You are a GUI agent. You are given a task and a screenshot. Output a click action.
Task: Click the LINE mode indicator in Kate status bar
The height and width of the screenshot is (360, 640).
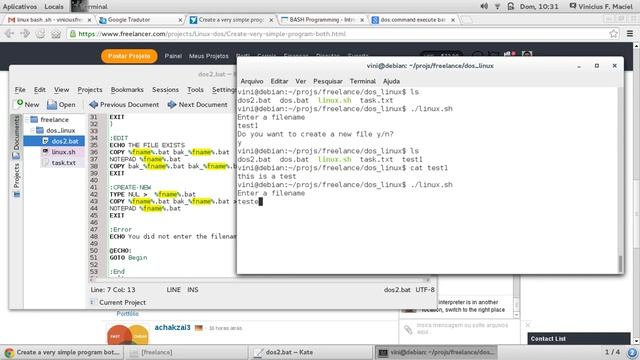pyautogui.click(x=173, y=290)
